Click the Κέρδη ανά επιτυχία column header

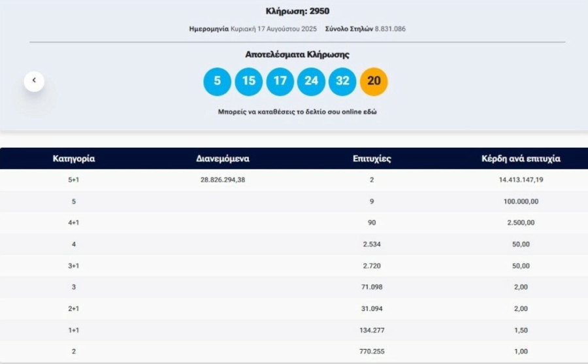520,159
